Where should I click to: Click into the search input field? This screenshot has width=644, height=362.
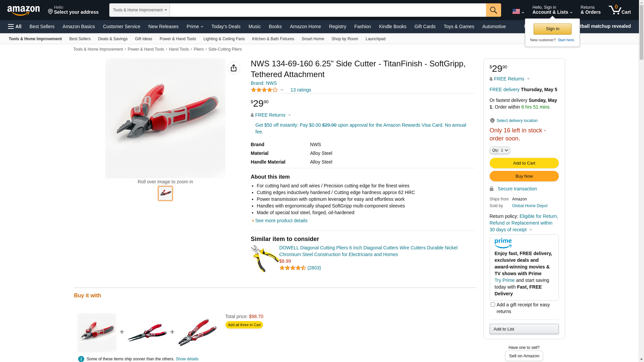point(328,10)
